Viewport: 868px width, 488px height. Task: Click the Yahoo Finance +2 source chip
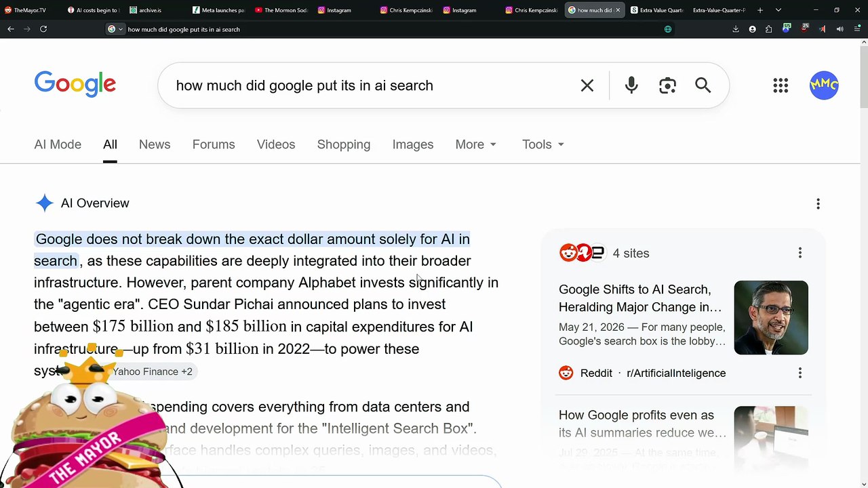(153, 371)
